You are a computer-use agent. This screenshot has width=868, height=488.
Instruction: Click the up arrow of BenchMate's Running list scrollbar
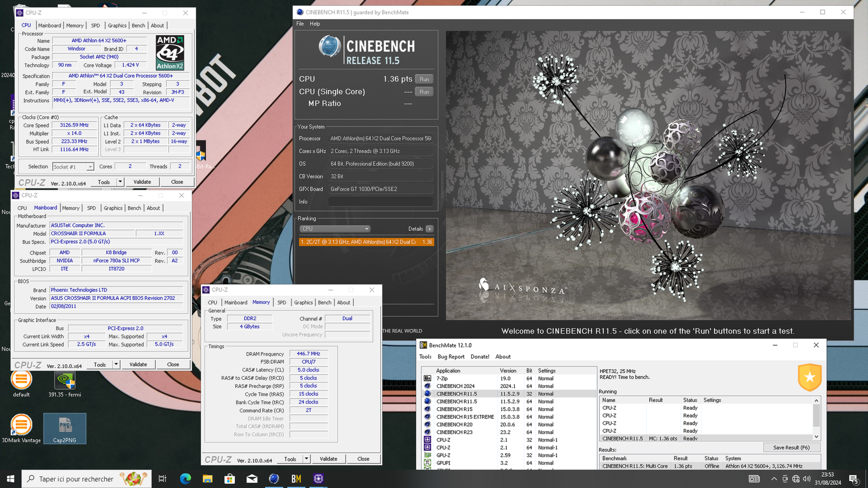point(816,400)
